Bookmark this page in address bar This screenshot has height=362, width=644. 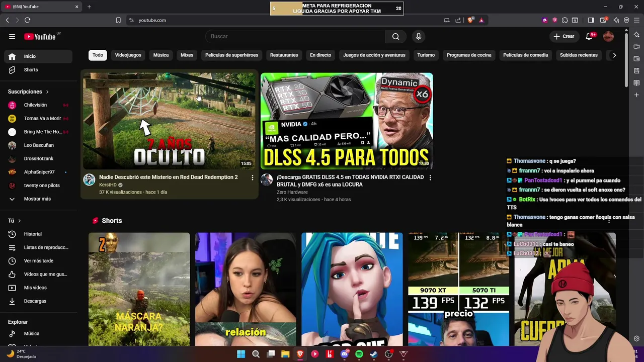pyautogui.click(x=118, y=20)
